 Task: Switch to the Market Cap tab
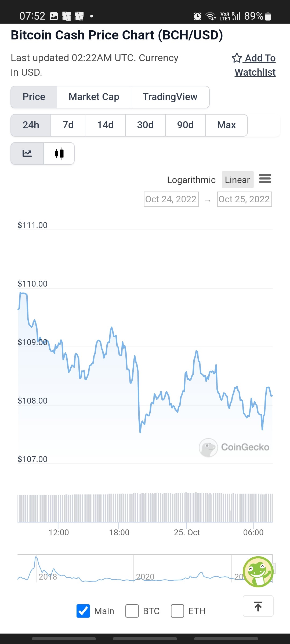94,97
